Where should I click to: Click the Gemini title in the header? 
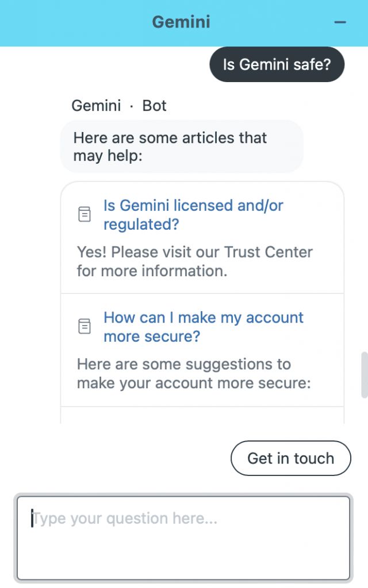181,22
